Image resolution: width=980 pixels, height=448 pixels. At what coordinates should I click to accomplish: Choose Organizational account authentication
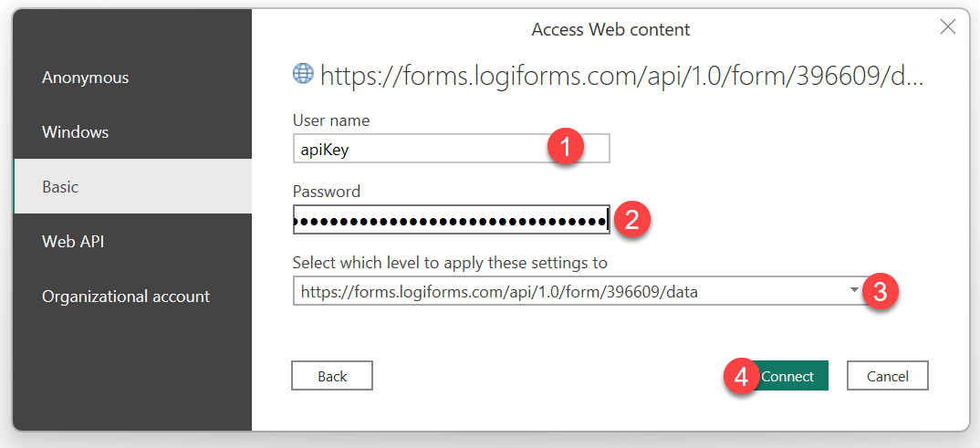[x=125, y=297]
